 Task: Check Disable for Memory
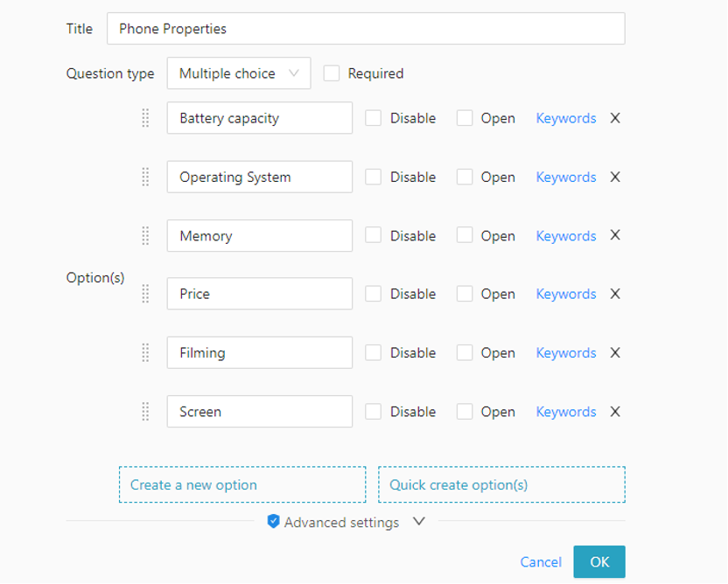pos(374,235)
